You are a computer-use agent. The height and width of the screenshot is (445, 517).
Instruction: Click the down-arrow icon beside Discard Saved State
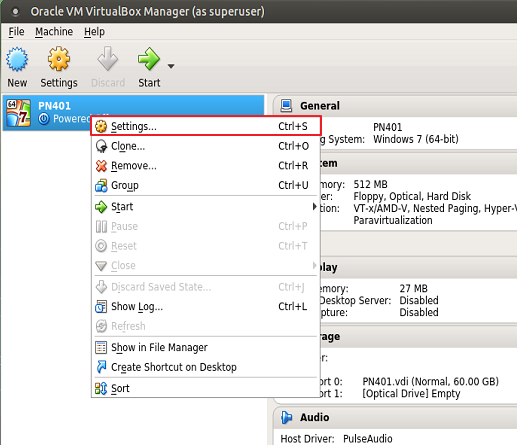coord(101,287)
